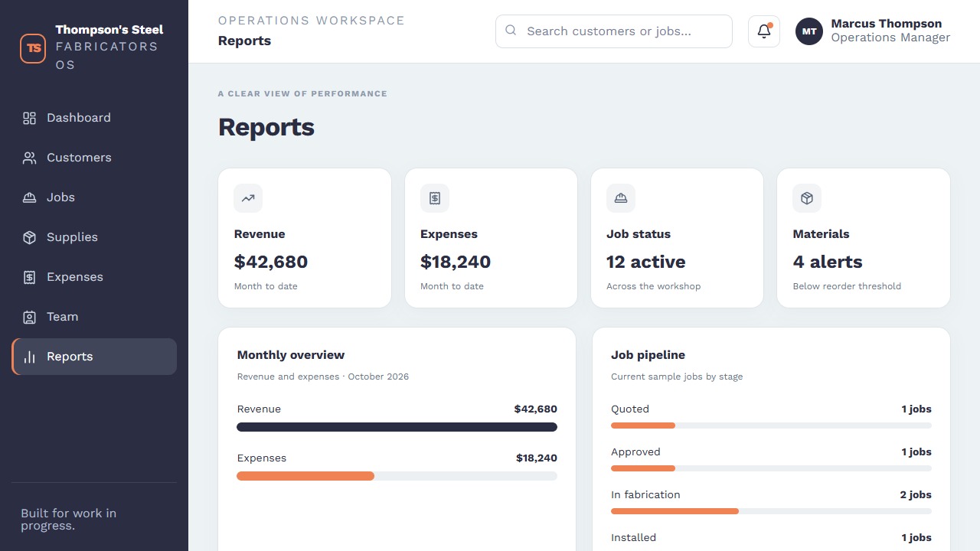Click the Customers people icon
Screen dimensions: 980x551
click(x=29, y=158)
